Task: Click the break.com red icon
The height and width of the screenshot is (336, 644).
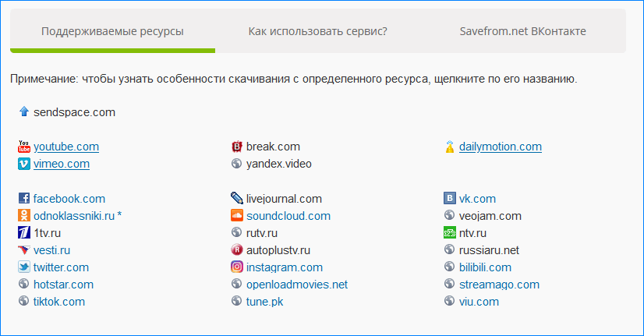Action: 236,147
